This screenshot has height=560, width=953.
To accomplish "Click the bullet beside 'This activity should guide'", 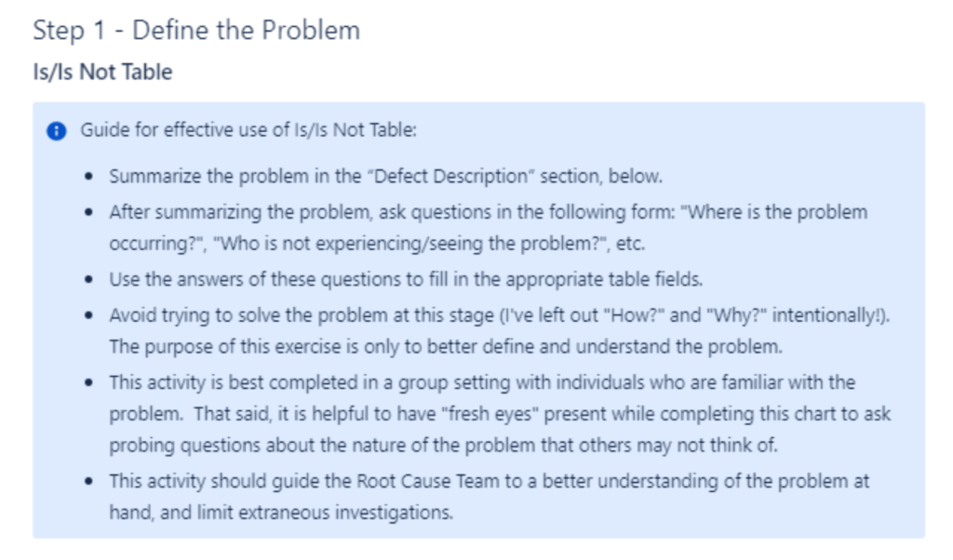I will [x=89, y=482].
